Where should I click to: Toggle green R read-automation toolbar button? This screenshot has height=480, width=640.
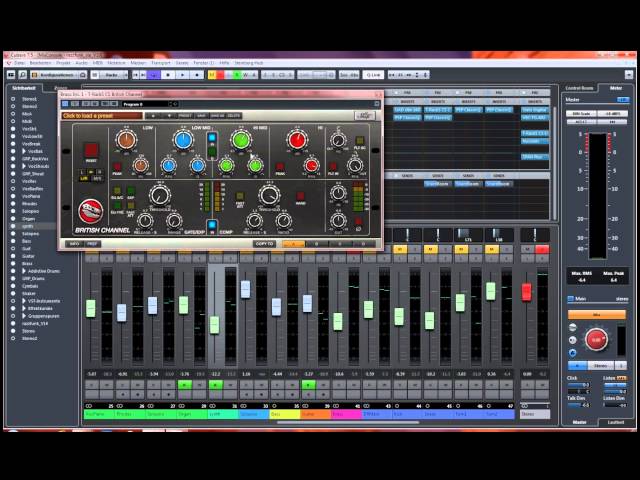point(237,75)
